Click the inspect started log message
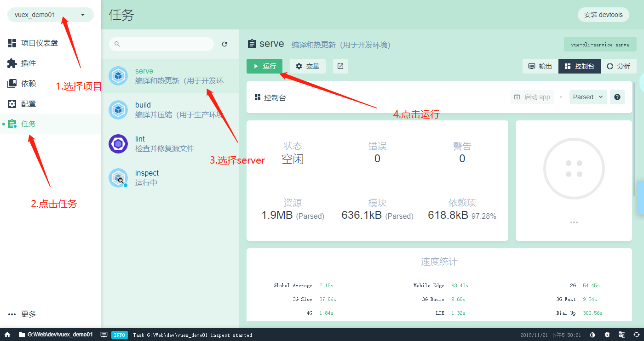The width and height of the screenshot is (644, 341). (x=193, y=335)
